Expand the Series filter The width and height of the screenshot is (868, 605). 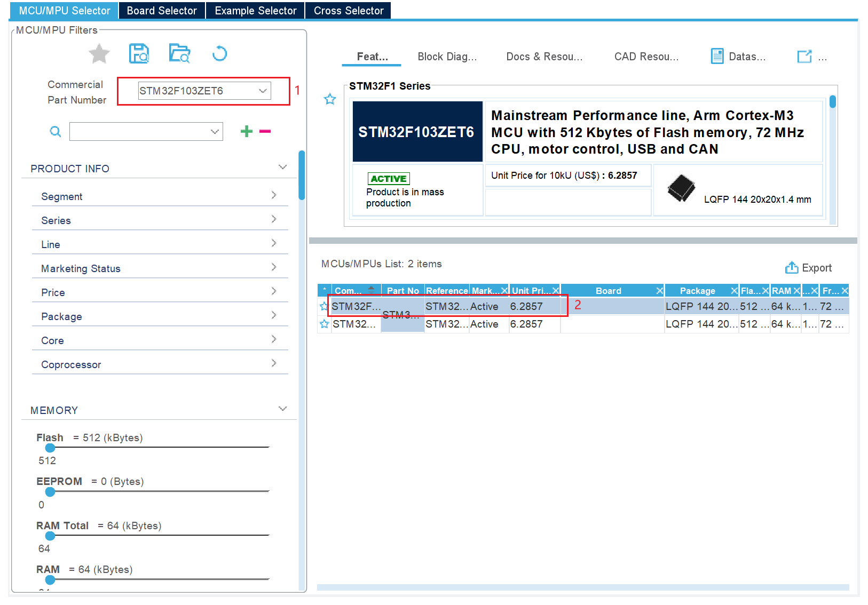click(274, 219)
